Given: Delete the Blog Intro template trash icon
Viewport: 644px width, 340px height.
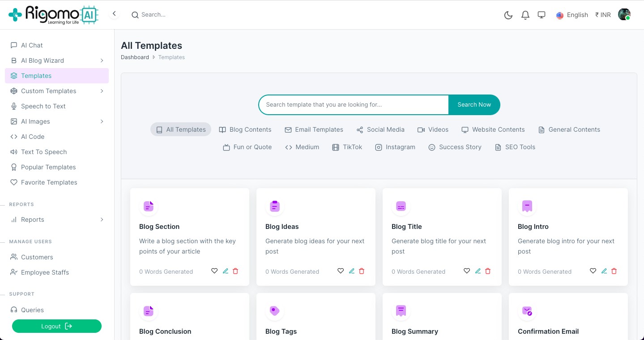Looking at the screenshot, I should point(614,271).
